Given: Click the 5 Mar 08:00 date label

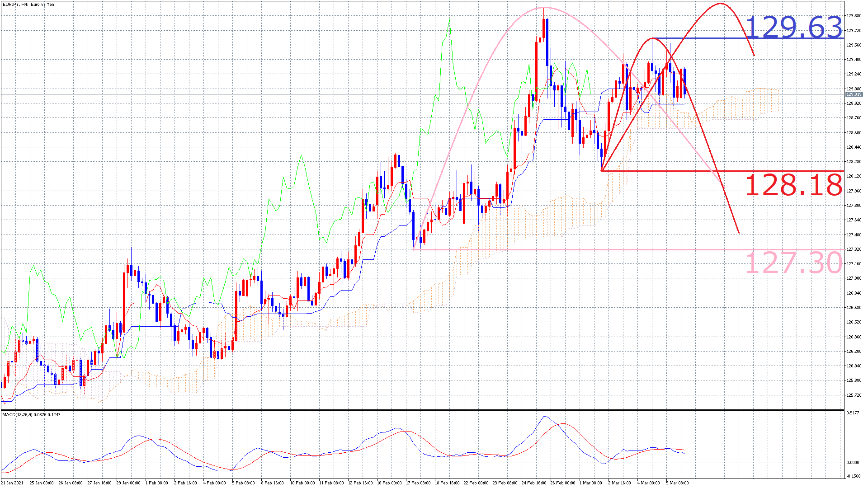Looking at the screenshot, I should (x=677, y=483).
